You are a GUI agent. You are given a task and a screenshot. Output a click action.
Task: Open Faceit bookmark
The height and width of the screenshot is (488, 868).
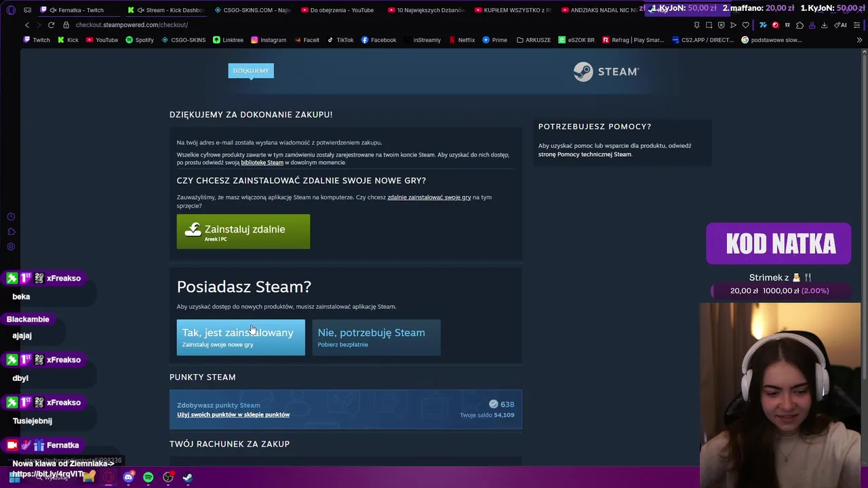(306, 40)
